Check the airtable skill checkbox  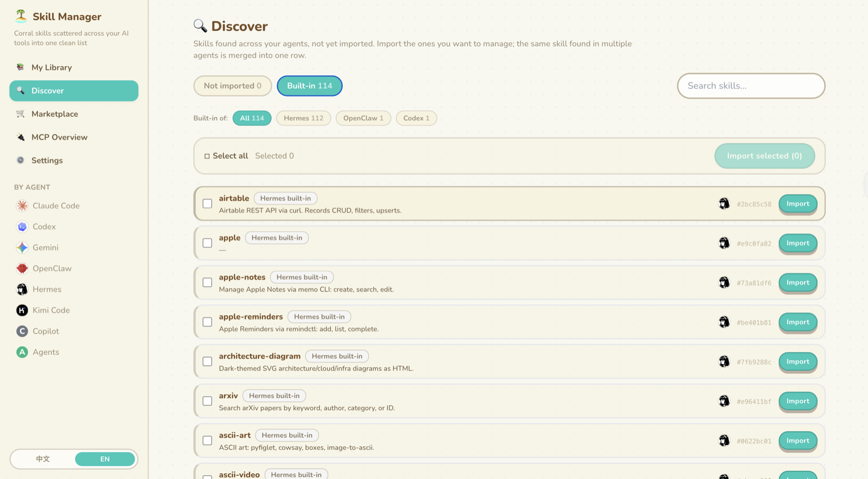coord(207,203)
